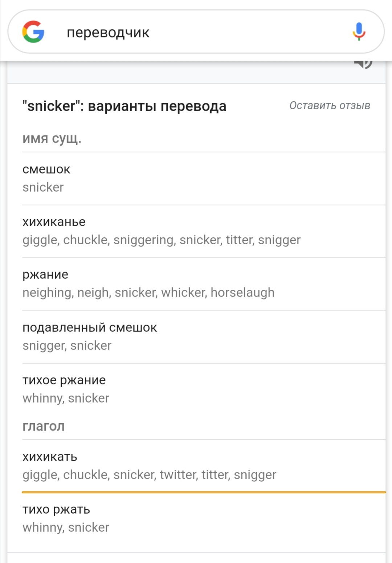Tap the reverse translations under хихиканье
392x563 pixels.
coord(162,240)
